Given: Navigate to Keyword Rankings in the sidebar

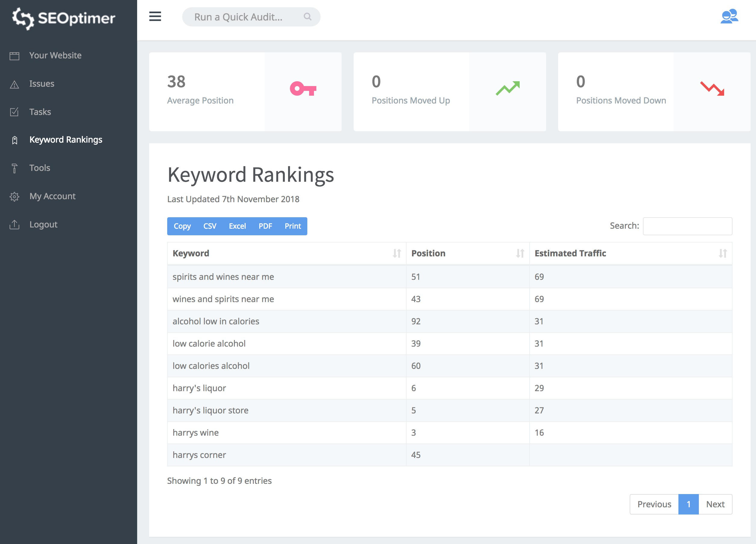Looking at the screenshot, I should 65,140.
